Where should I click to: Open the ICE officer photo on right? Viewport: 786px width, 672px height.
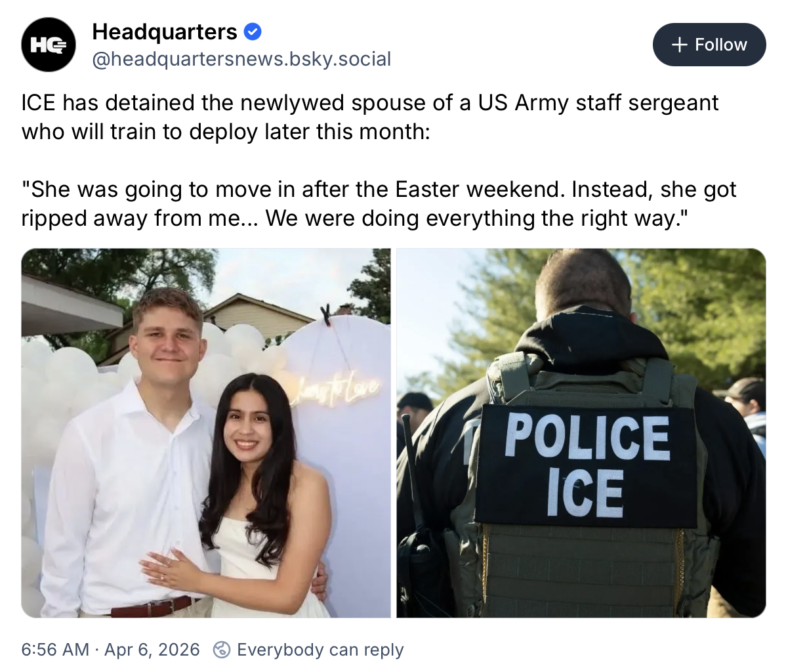[x=581, y=432]
